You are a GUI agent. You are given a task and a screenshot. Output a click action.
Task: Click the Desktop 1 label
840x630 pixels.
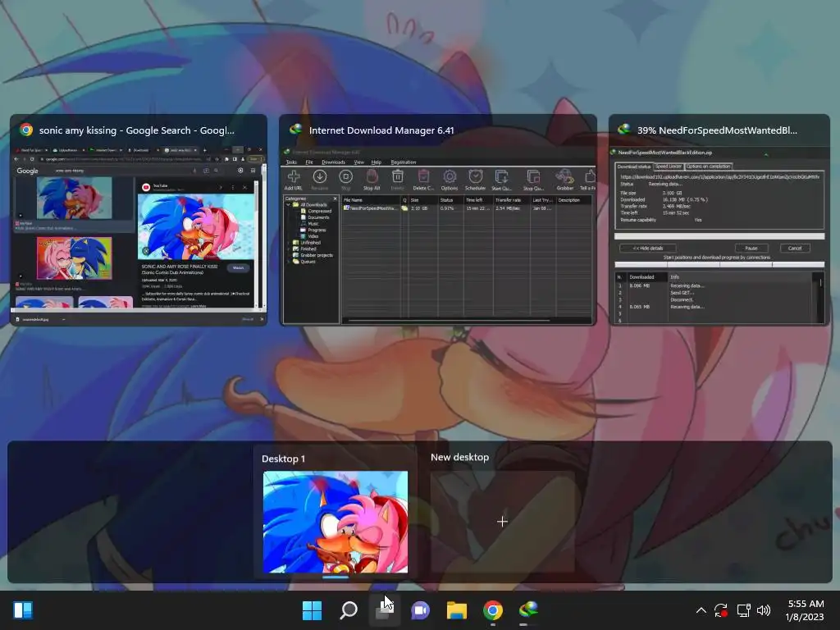click(283, 459)
